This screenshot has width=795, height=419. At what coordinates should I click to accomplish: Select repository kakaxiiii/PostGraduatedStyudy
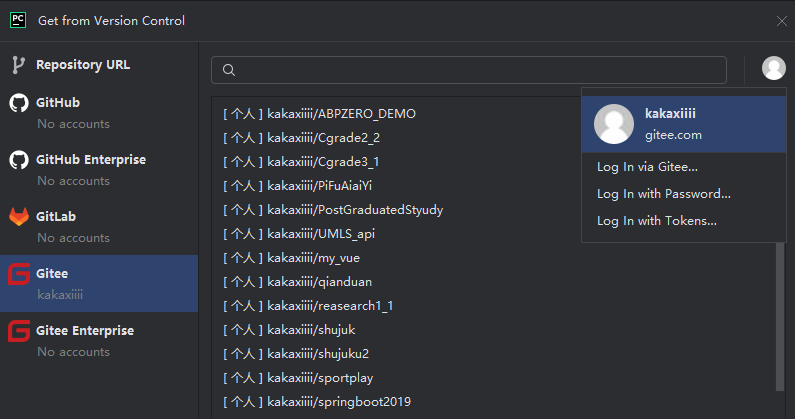point(333,210)
